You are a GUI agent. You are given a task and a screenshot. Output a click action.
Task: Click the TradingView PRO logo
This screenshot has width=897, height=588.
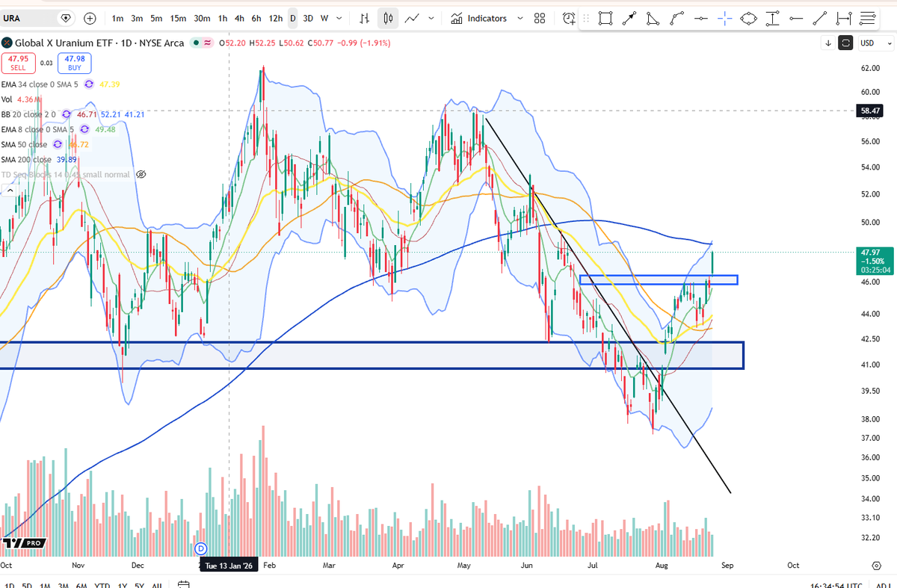tap(24, 542)
